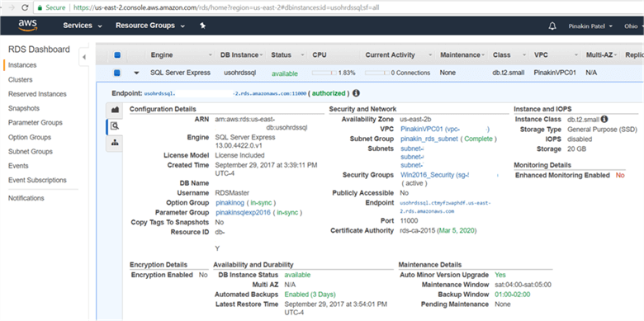Open the monitoring chart tab icon
Viewport: 644px width, 321px height.
tap(115, 110)
